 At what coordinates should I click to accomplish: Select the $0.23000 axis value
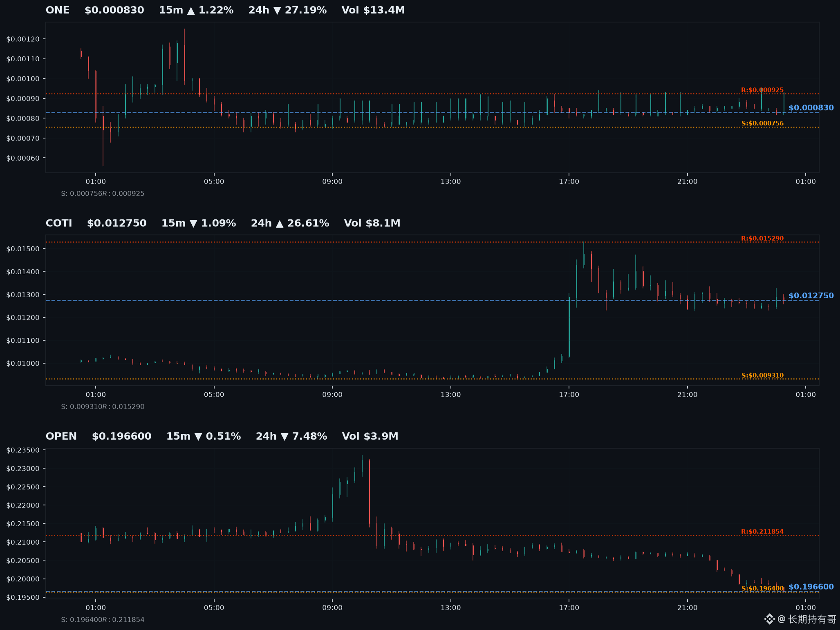point(23,469)
